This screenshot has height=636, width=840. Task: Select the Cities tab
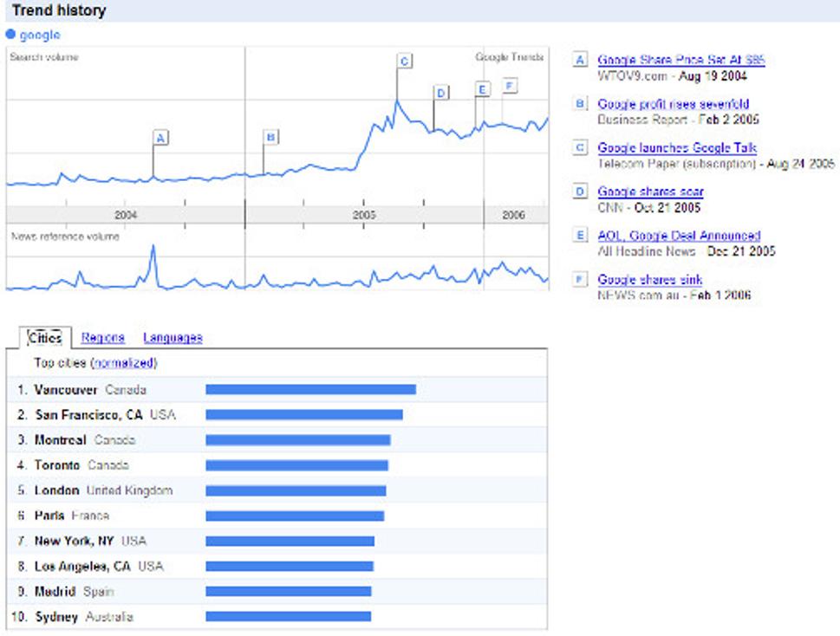click(x=45, y=338)
